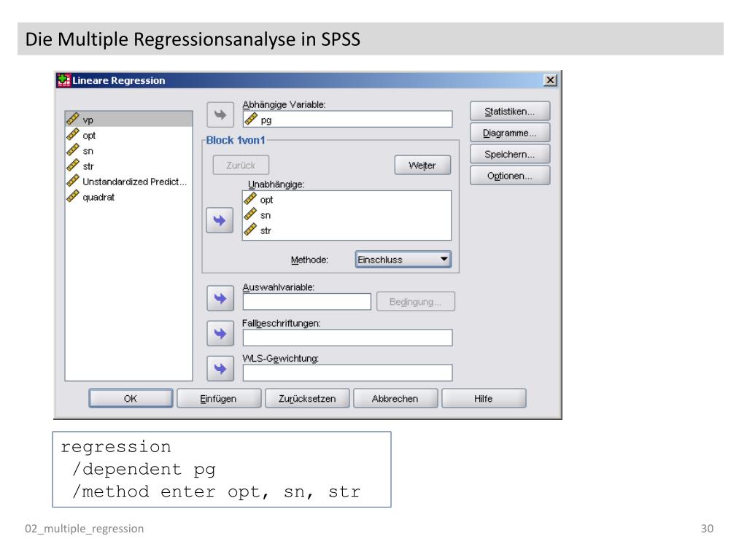Select vp in the variable list

pyautogui.click(x=128, y=120)
